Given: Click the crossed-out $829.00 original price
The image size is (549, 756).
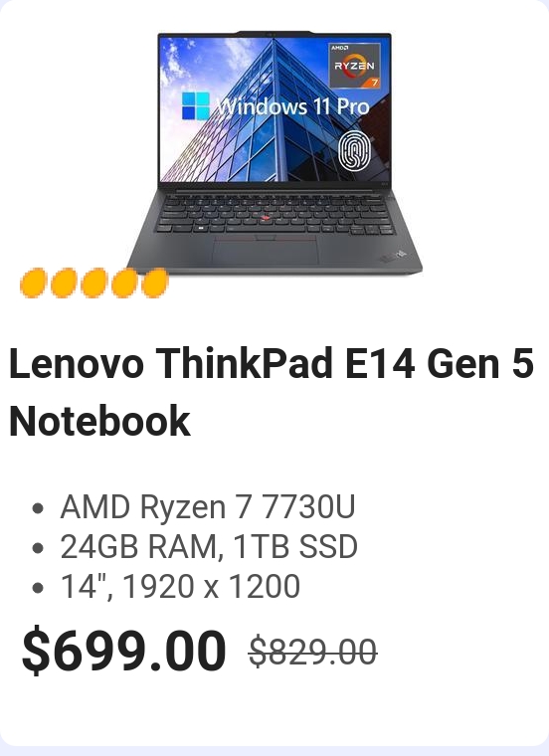Looking at the screenshot, I should [x=313, y=652].
